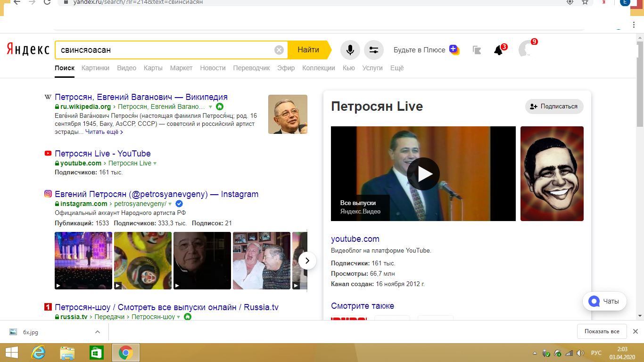Open Петросян, Евгений Ваганович — Википедия link
The height and width of the screenshot is (362, 644).
pos(141,97)
